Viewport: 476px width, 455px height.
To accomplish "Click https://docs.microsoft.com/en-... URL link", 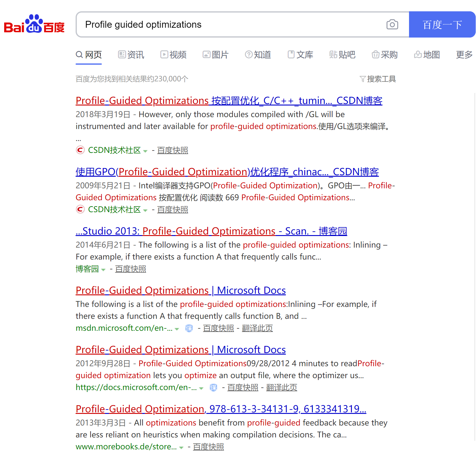I will (x=136, y=387).
